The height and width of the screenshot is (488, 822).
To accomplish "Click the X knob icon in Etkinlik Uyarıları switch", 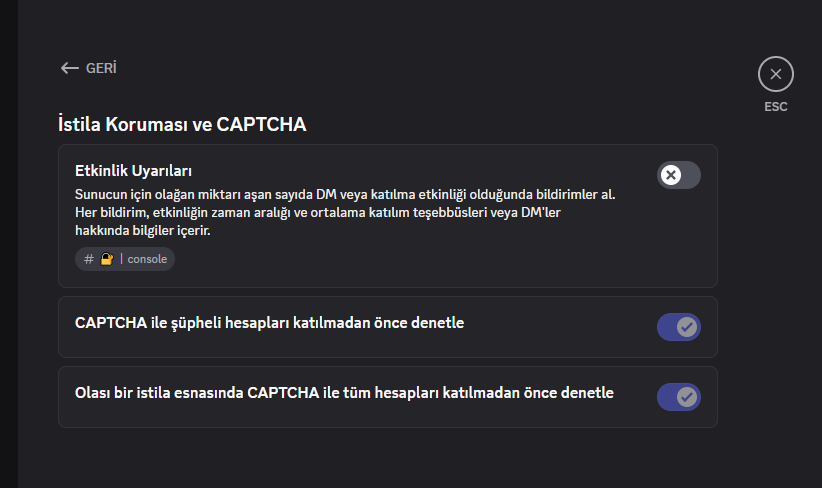I will tap(670, 175).
